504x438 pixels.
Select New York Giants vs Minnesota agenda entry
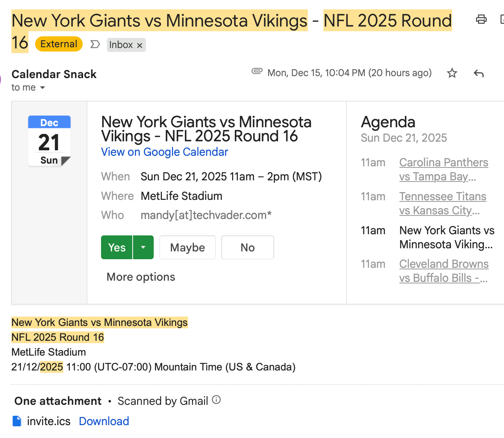click(447, 237)
